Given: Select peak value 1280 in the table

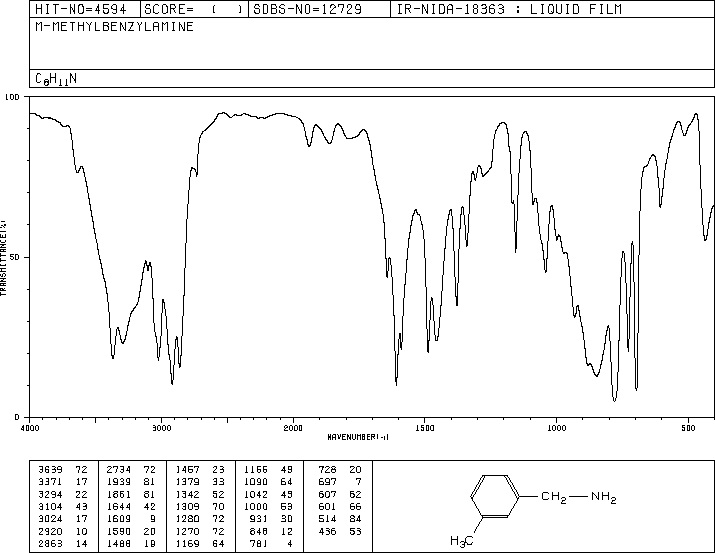Looking at the screenshot, I should click(187, 519).
